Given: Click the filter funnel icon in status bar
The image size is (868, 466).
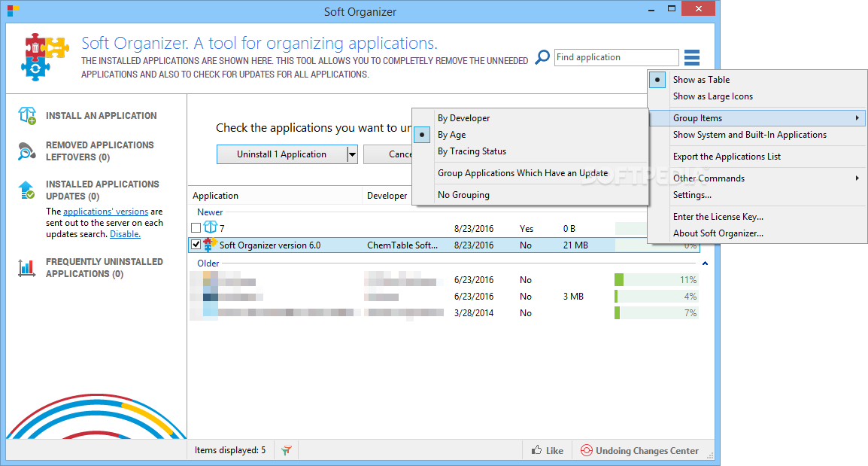Looking at the screenshot, I should coord(286,450).
